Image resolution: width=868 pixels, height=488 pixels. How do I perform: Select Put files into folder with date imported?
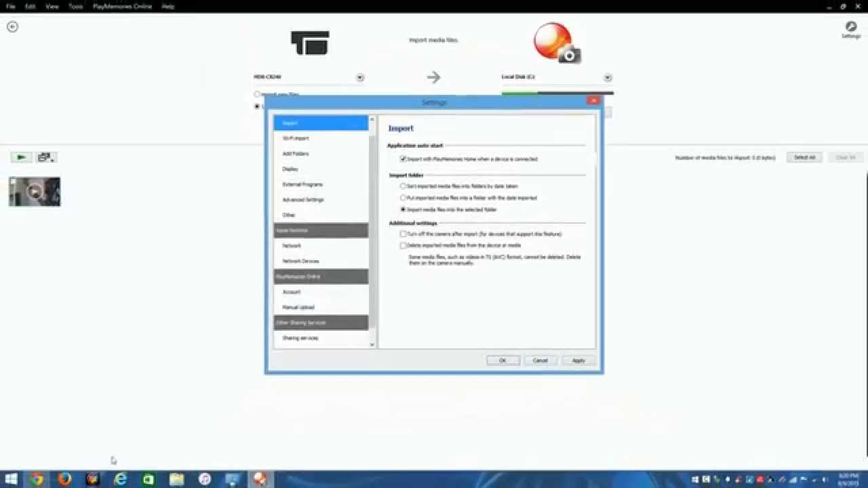403,198
